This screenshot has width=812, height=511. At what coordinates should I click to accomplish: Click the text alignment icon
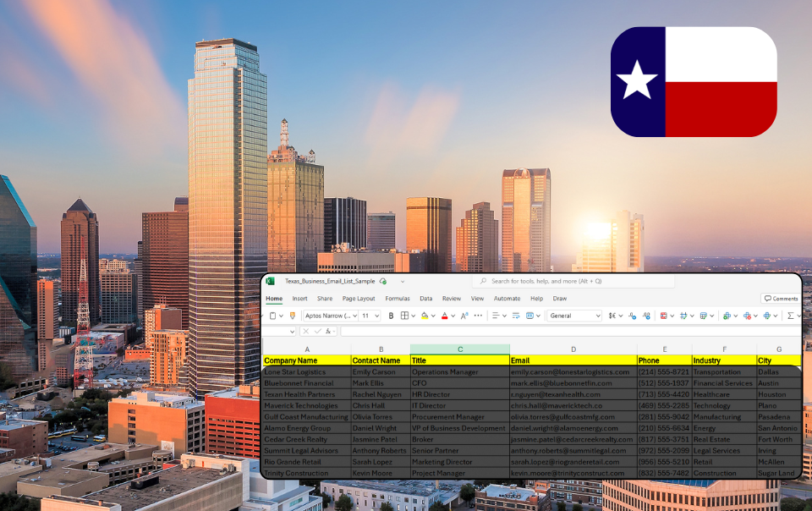(x=495, y=316)
